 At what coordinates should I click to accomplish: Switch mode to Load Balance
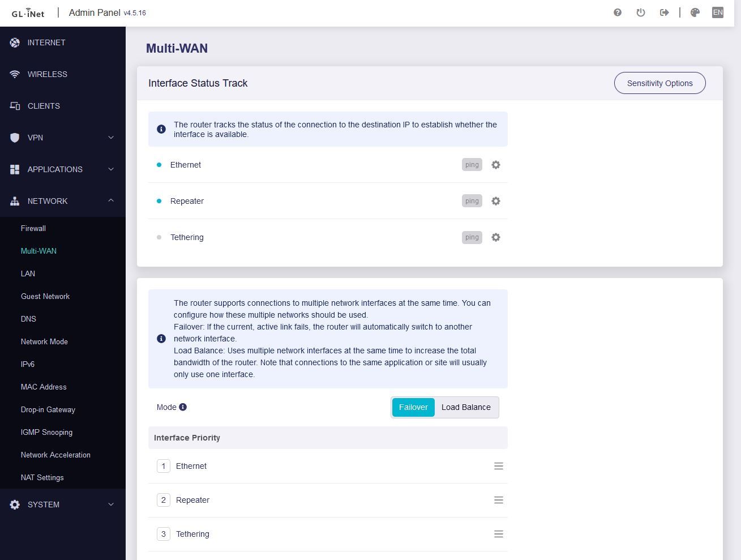(x=466, y=407)
